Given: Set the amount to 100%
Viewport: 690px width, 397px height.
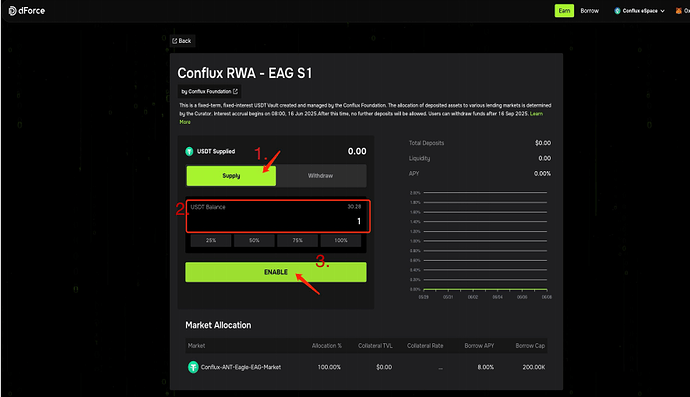Looking at the screenshot, I should (x=341, y=240).
